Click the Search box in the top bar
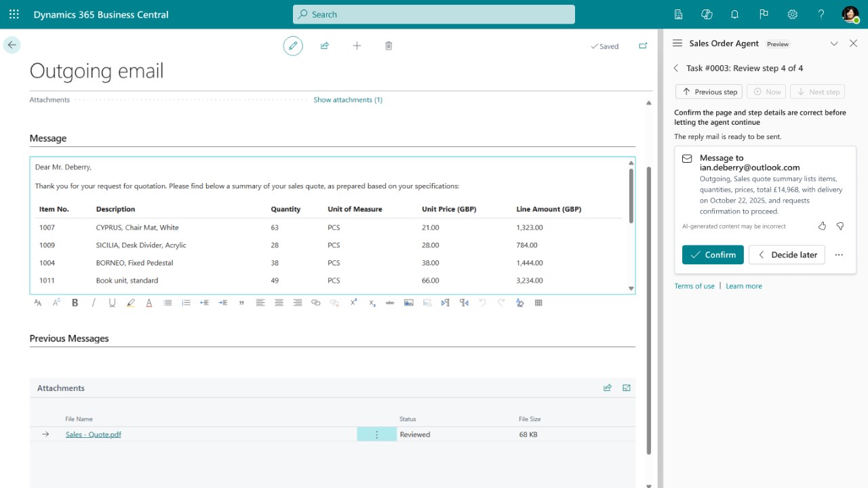 [434, 14]
